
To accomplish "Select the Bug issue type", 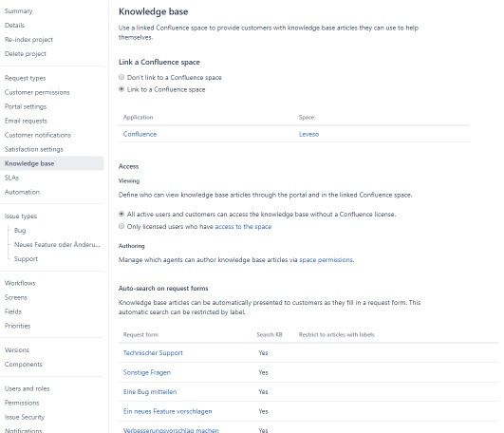I will tap(20, 230).
